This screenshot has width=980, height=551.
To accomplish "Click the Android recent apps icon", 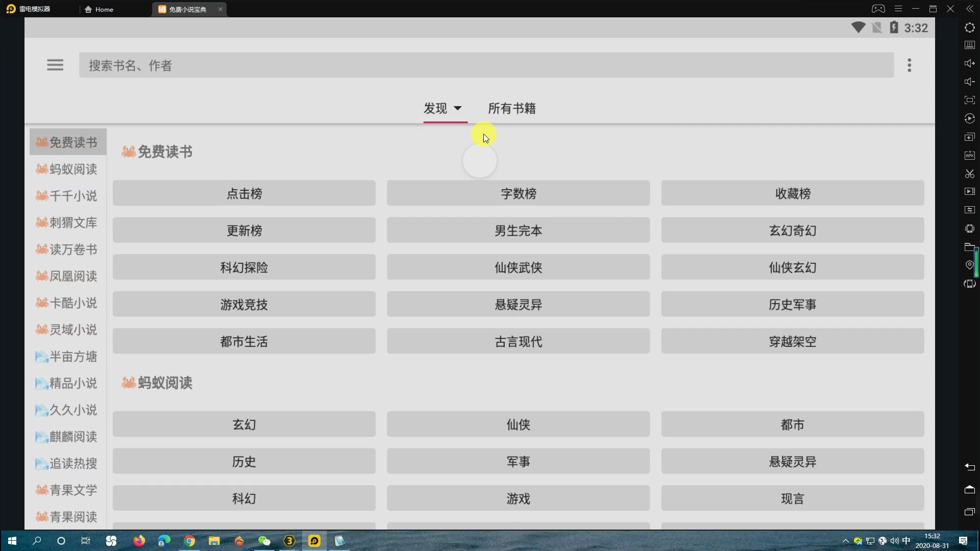I will 969,512.
